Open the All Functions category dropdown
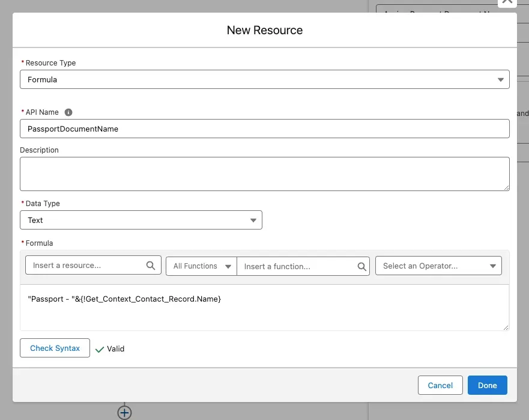The image size is (529, 420). pyautogui.click(x=201, y=266)
